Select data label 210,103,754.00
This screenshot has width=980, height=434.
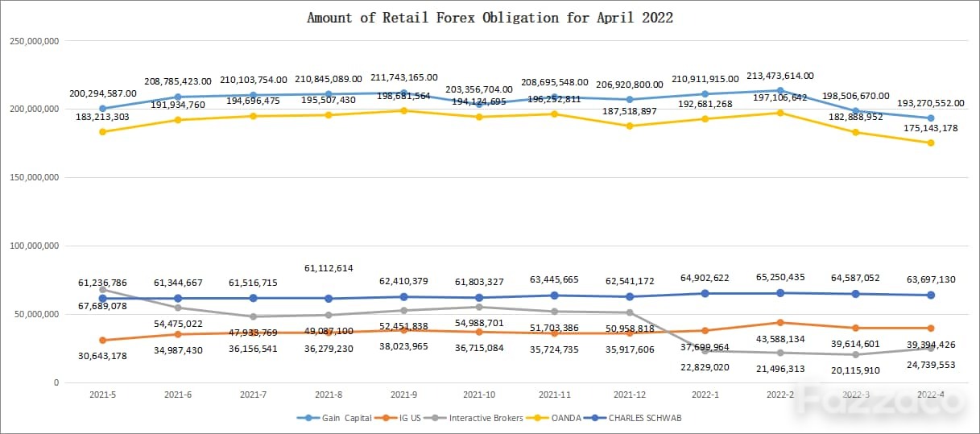(253, 80)
